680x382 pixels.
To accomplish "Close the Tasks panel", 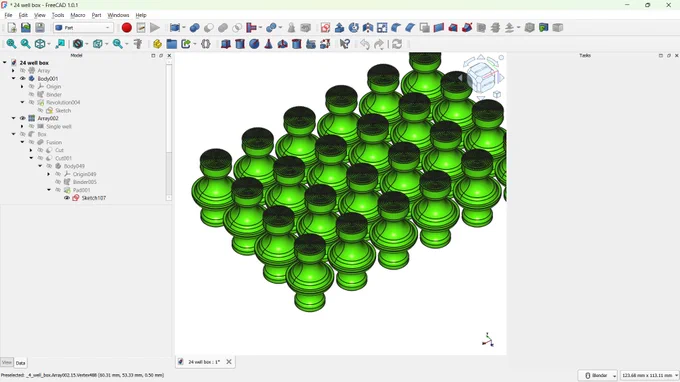I will (x=677, y=56).
